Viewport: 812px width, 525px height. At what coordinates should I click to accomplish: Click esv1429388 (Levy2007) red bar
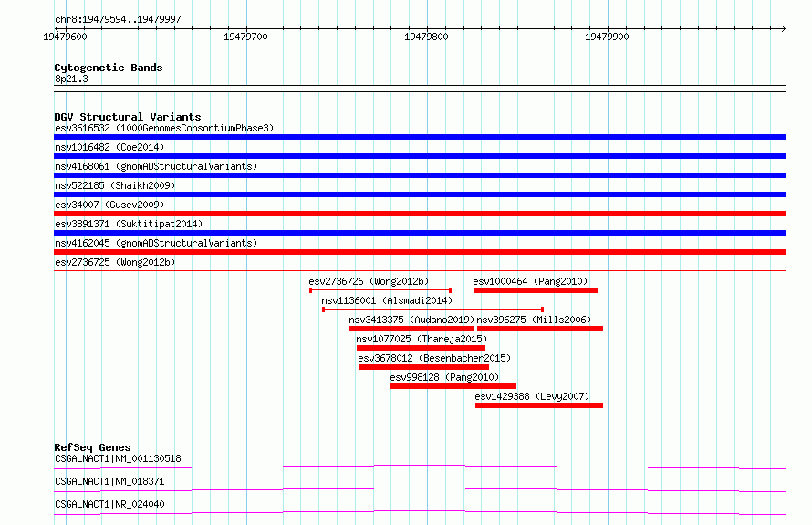click(539, 405)
